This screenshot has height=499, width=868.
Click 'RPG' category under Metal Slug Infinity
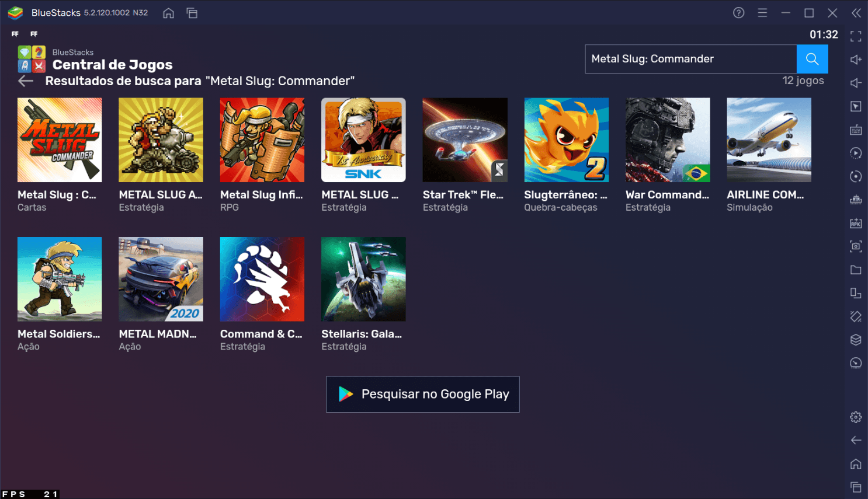pos(230,208)
